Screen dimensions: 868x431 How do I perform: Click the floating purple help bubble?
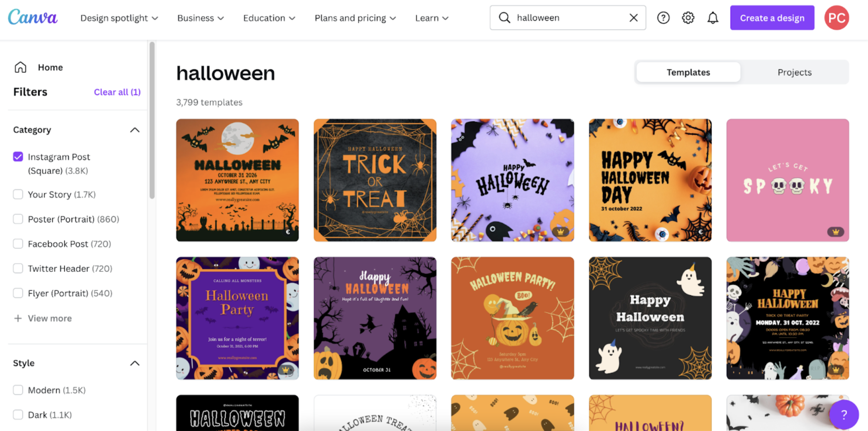point(844,414)
